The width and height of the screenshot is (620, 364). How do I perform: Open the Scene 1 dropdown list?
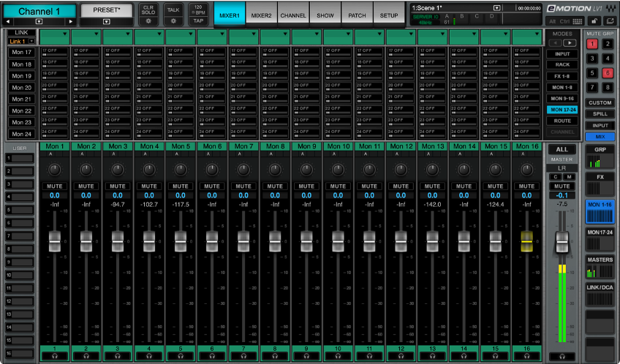coord(496,8)
